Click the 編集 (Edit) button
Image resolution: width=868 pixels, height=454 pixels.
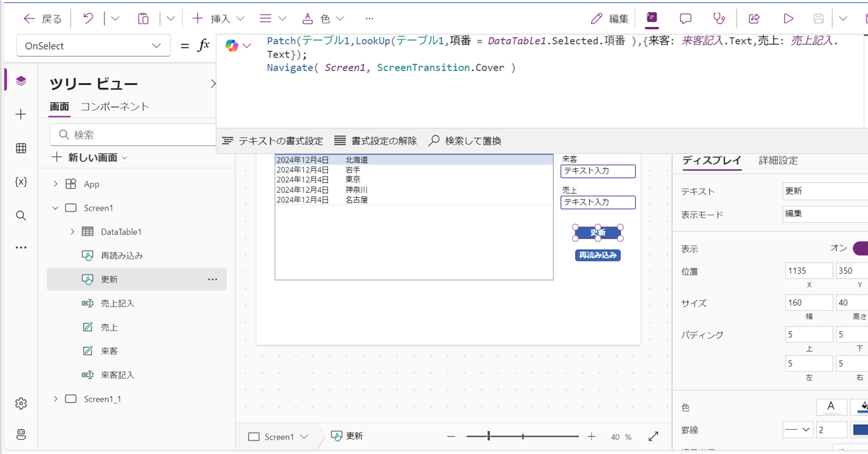coord(610,18)
